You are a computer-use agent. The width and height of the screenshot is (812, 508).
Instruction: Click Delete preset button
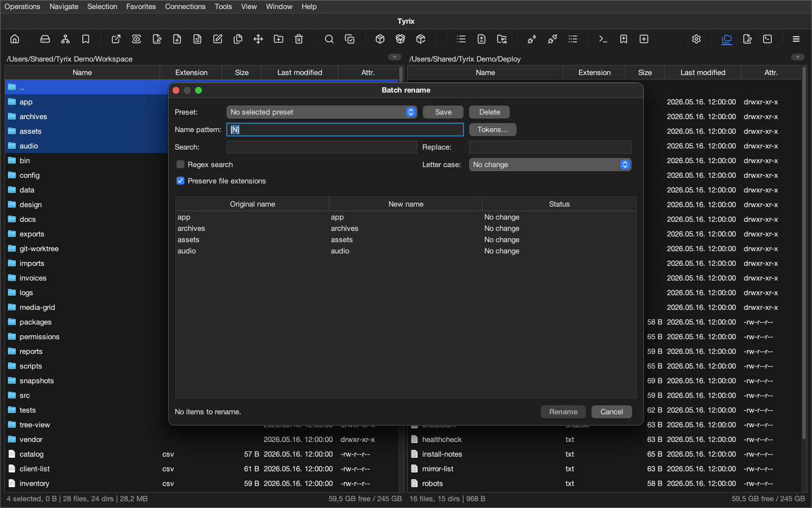pyautogui.click(x=489, y=112)
